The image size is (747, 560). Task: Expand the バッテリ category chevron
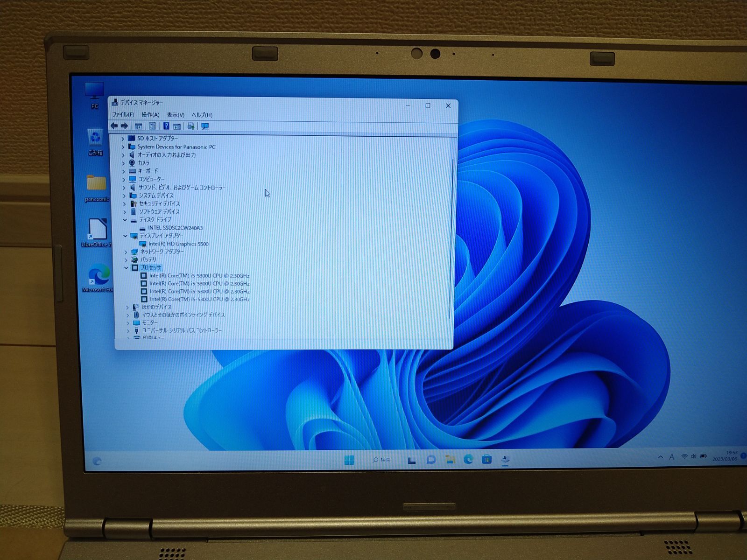126,259
